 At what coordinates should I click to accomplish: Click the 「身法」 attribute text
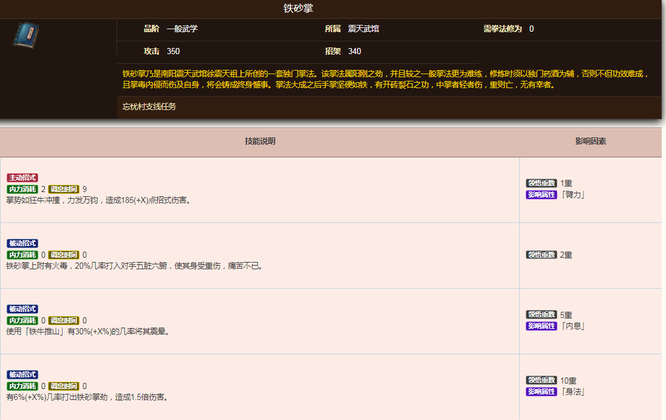573,392
